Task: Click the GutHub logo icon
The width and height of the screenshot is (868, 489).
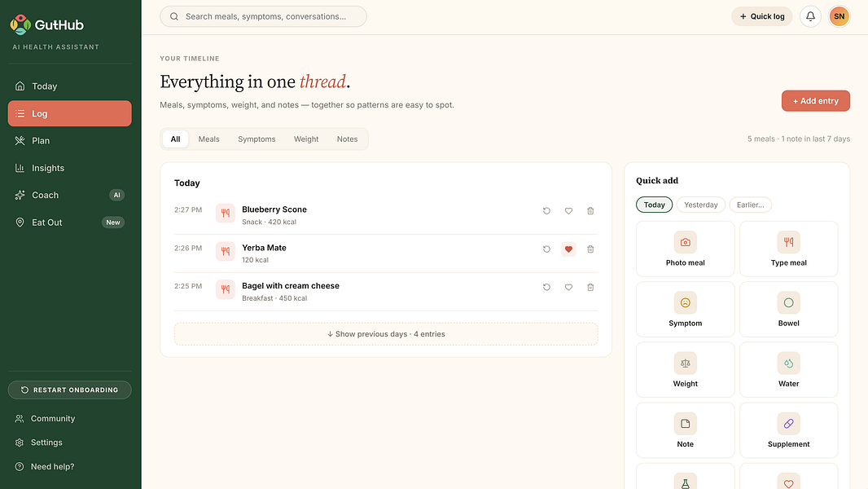Action: click(x=20, y=25)
